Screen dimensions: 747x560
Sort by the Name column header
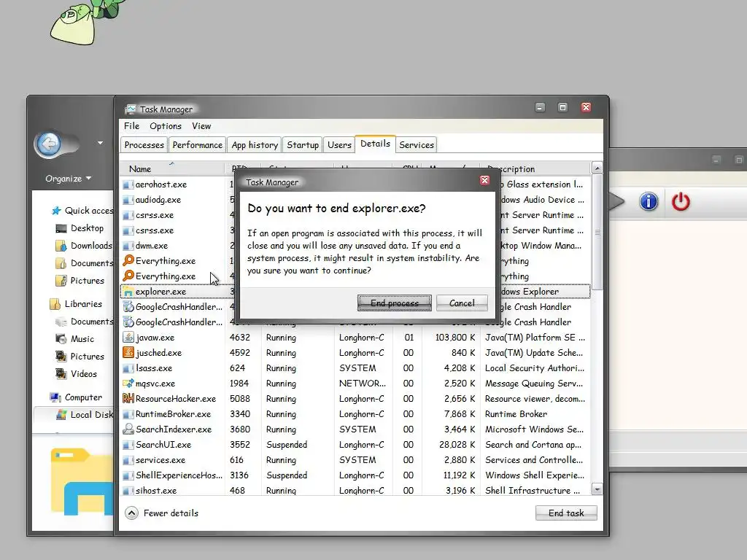coord(172,168)
